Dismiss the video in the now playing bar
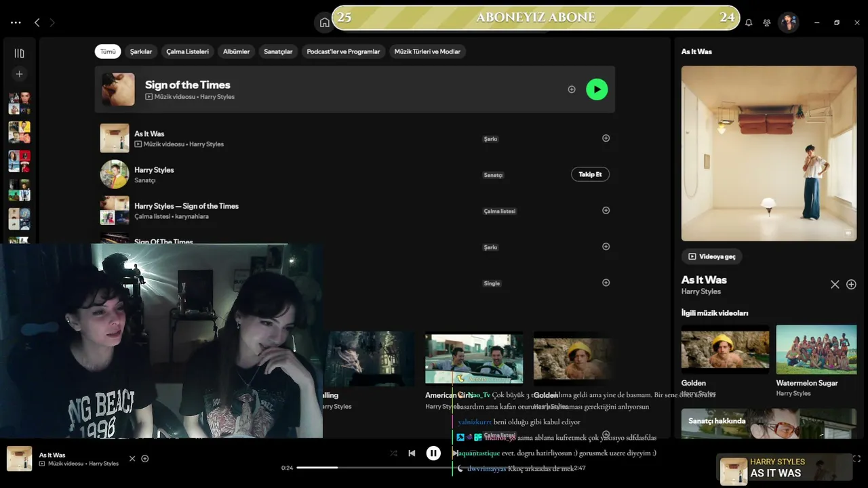Image resolution: width=868 pixels, height=488 pixels. tap(132, 459)
